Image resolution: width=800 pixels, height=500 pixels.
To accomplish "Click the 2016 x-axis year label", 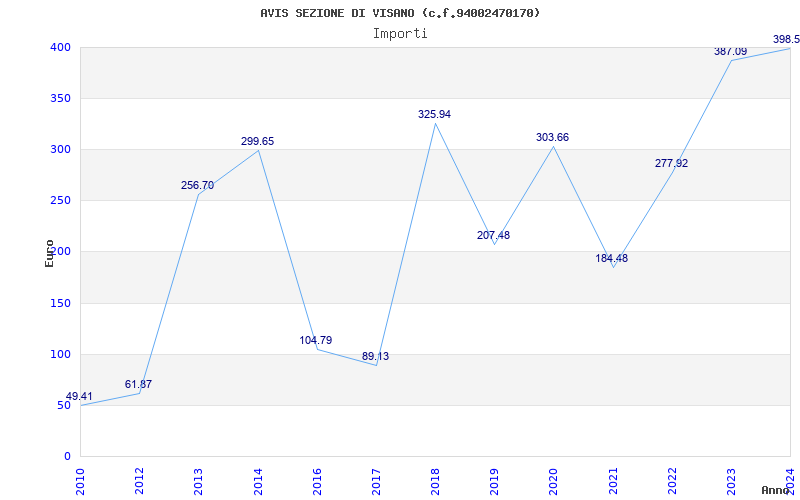I will (317, 481).
